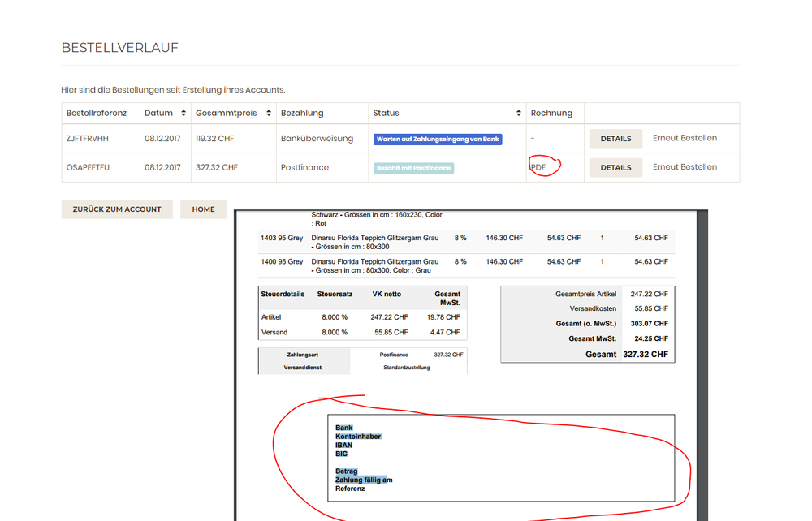Click the Gesamt 327.32 CHF total
This screenshot has height=521, width=812.
[x=627, y=355]
